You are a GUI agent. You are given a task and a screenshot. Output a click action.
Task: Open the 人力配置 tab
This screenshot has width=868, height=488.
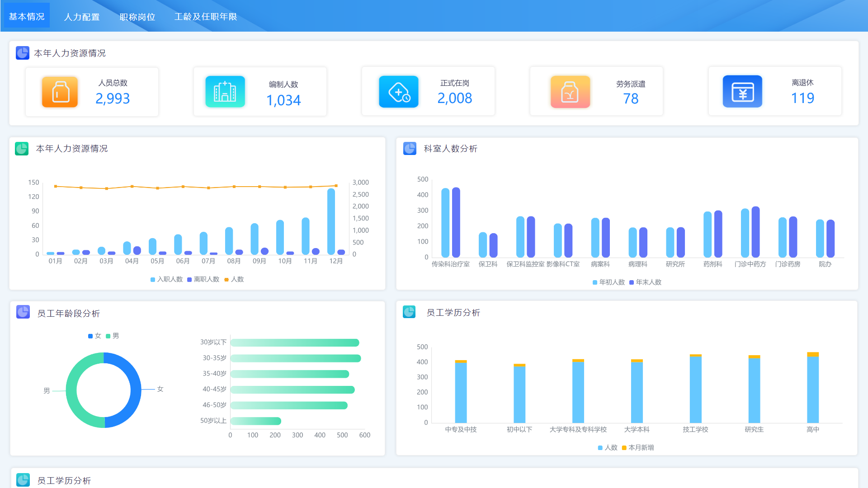coord(82,17)
